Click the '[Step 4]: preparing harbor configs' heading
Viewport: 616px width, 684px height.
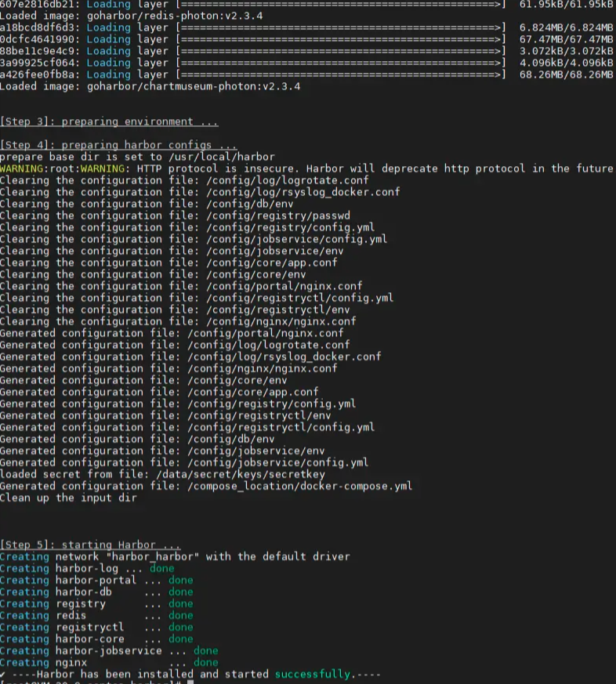[118, 145]
